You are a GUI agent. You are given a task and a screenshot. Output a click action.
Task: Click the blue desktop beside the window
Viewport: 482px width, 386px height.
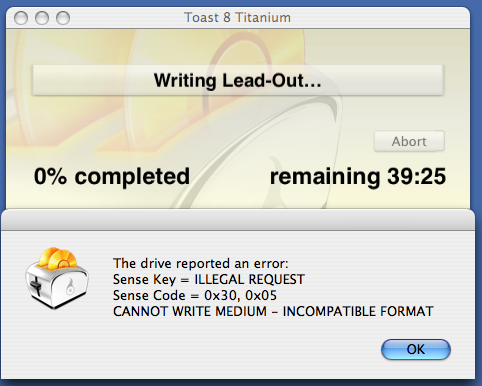pos(477,100)
